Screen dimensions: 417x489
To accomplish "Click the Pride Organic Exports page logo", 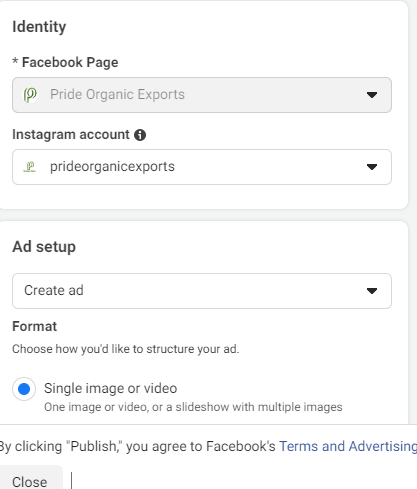I will click(x=30, y=95).
